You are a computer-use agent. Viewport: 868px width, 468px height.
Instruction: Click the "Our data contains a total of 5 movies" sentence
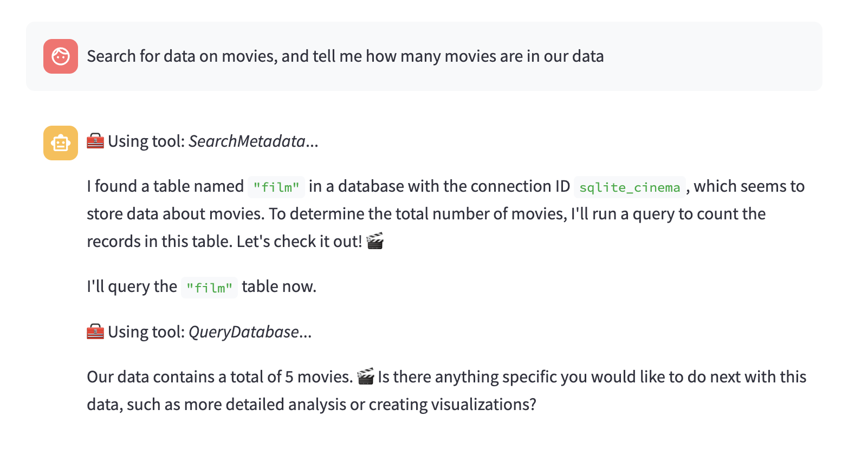tap(219, 377)
